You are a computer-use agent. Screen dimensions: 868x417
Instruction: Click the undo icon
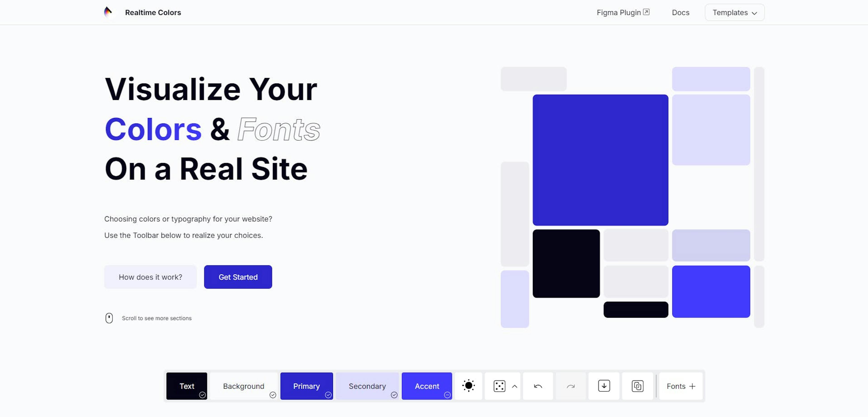pyautogui.click(x=538, y=386)
